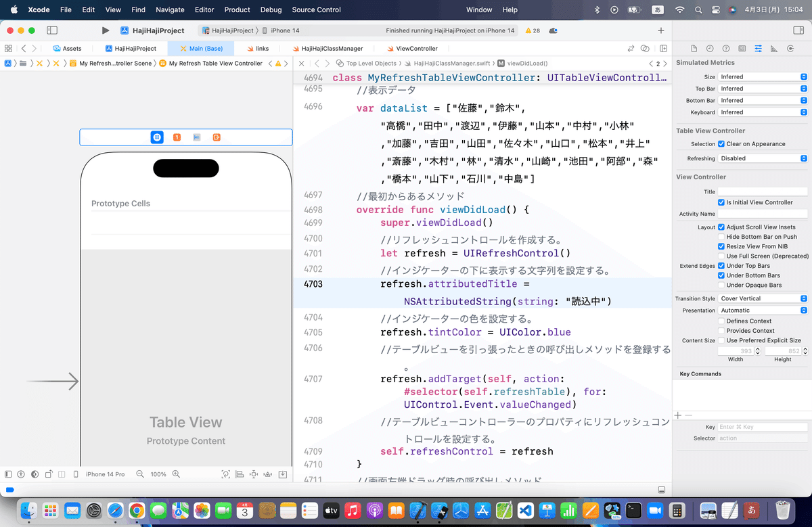Open the Keyboard dropdown

pos(763,112)
